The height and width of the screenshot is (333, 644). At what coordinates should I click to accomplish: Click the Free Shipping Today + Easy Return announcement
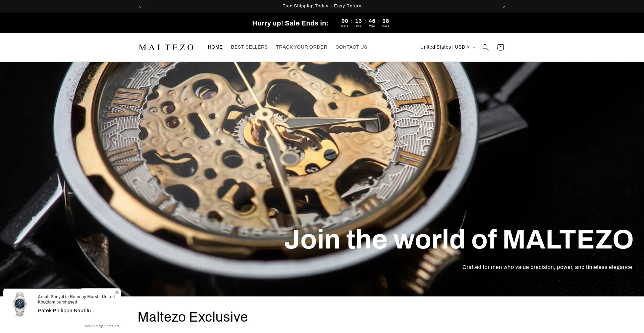click(x=322, y=6)
